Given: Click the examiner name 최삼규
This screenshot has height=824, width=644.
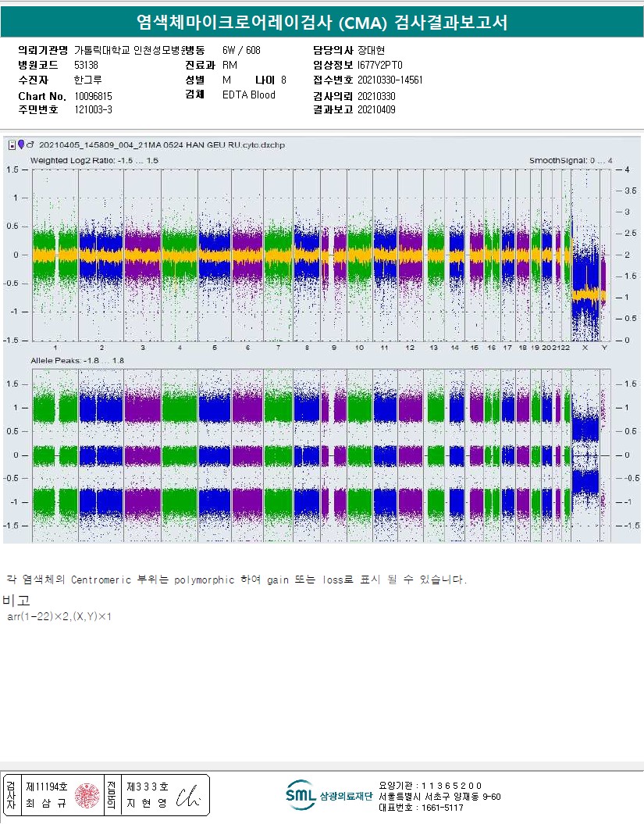Looking at the screenshot, I should click(x=46, y=803).
